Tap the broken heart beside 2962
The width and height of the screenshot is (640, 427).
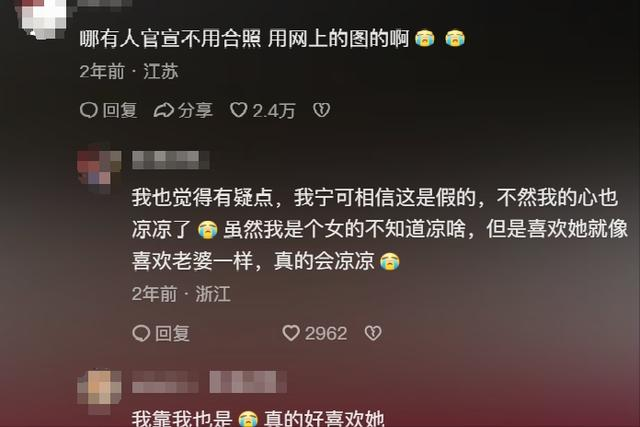pos(373,333)
